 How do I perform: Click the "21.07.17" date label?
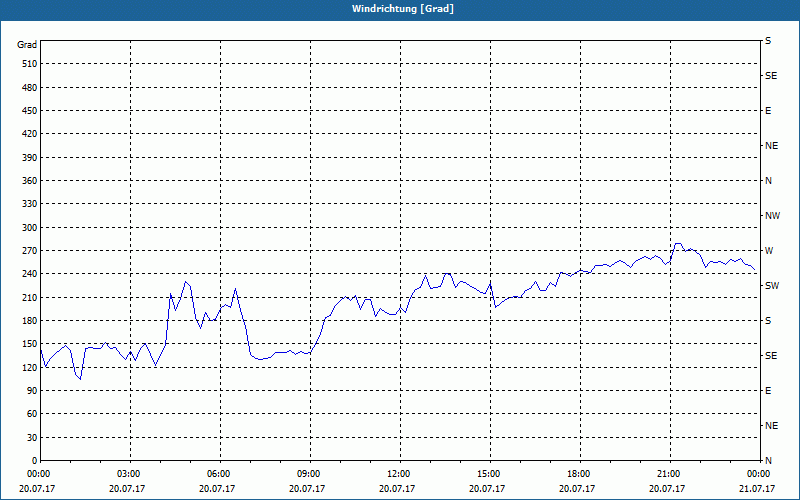click(x=757, y=488)
